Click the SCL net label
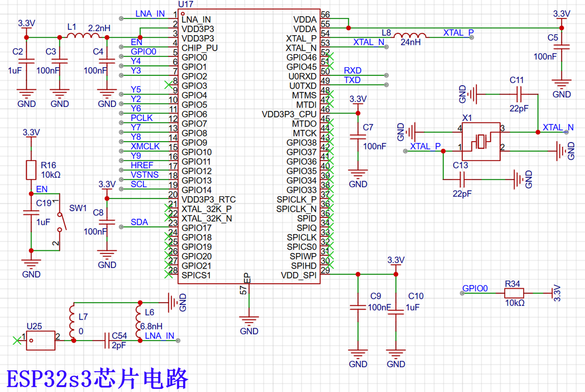 click(x=139, y=184)
